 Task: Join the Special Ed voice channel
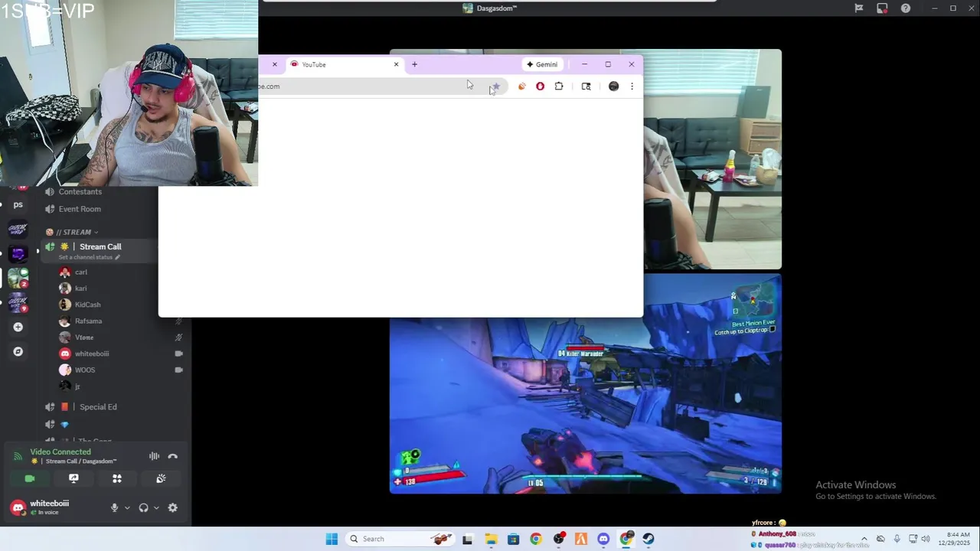pos(98,407)
